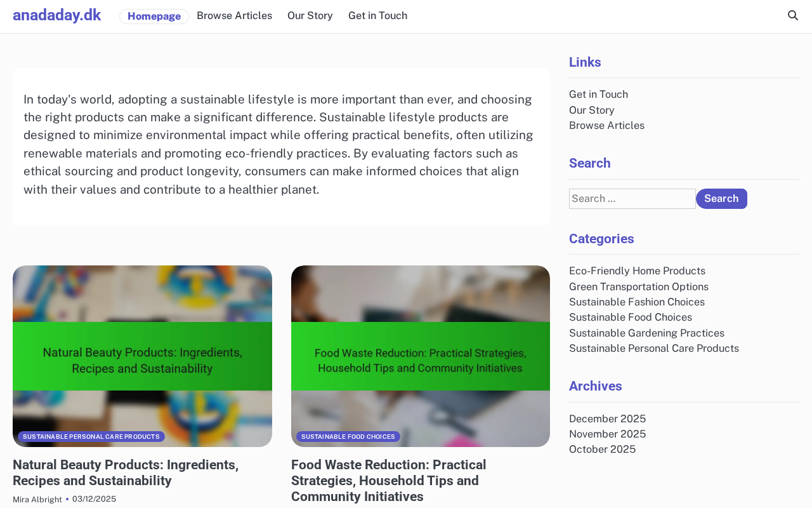The height and width of the screenshot is (508, 812).
Task: Open Browse Articles in the top navigation
Action: coord(234,16)
